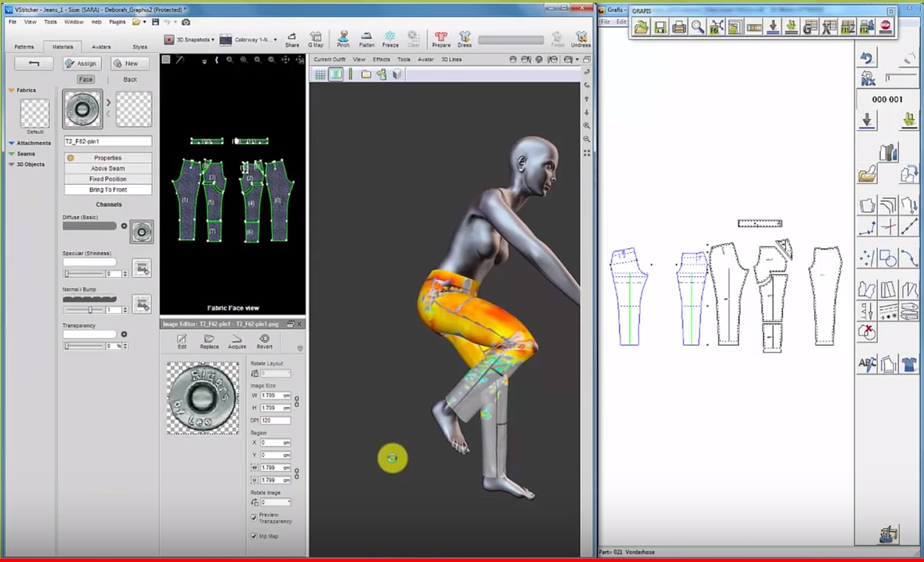Select the Flatten tool
Viewport: 924px width, 562px height.
[x=367, y=38]
